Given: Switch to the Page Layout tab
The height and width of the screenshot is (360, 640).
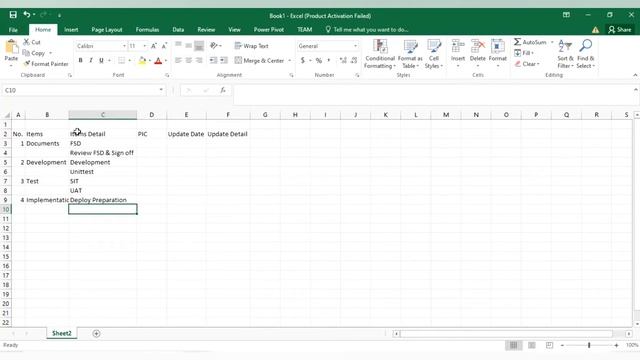Looking at the screenshot, I should (x=107, y=30).
